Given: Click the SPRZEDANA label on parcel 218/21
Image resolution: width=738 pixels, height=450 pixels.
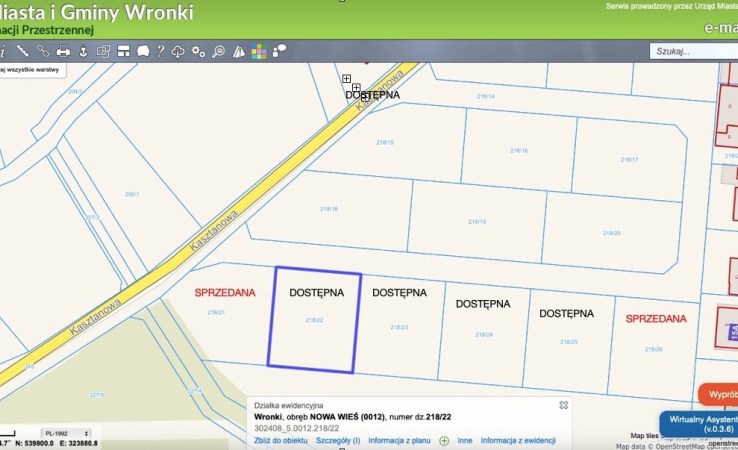Looking at the screenshot, I should [225, 293].
